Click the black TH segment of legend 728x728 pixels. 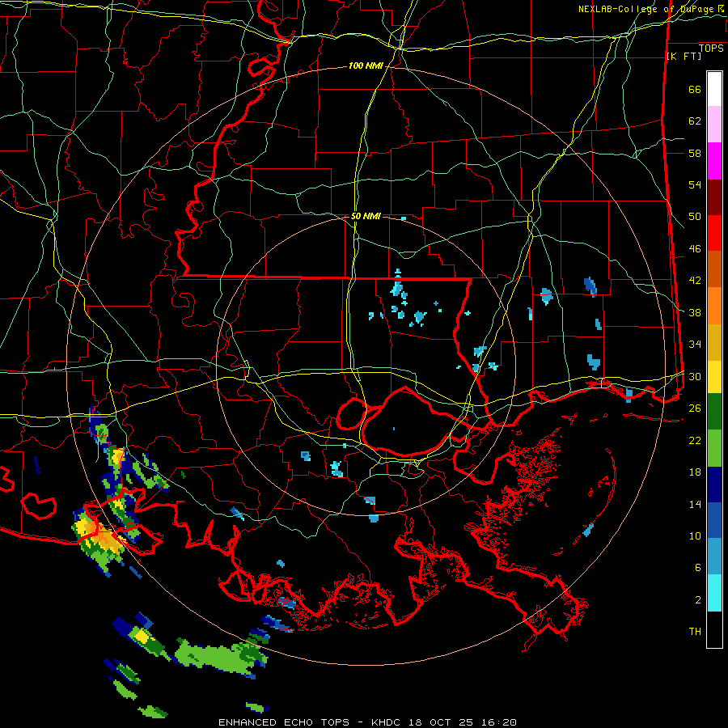(x=714, y=629)
